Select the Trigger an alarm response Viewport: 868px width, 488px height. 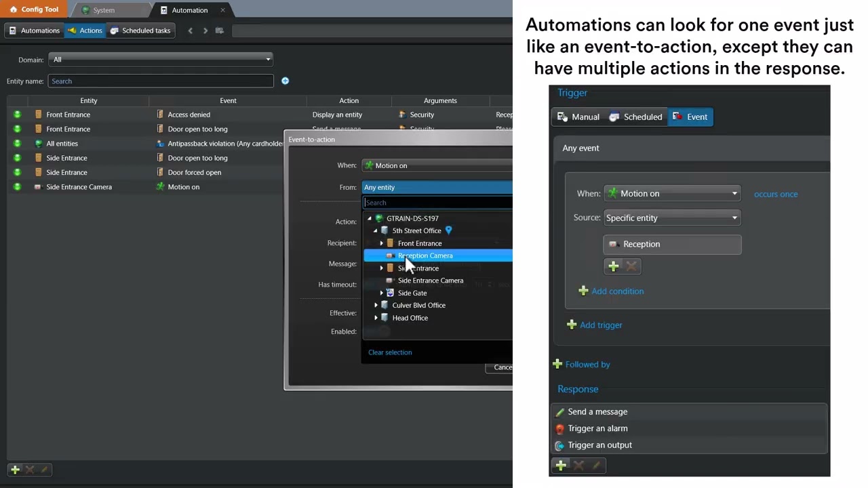point(690,428)
